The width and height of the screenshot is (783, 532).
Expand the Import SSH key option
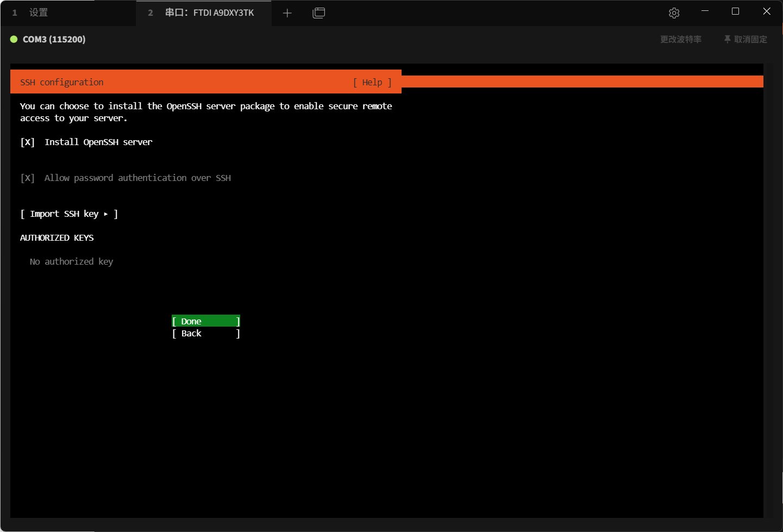click(x=69, y=214)
